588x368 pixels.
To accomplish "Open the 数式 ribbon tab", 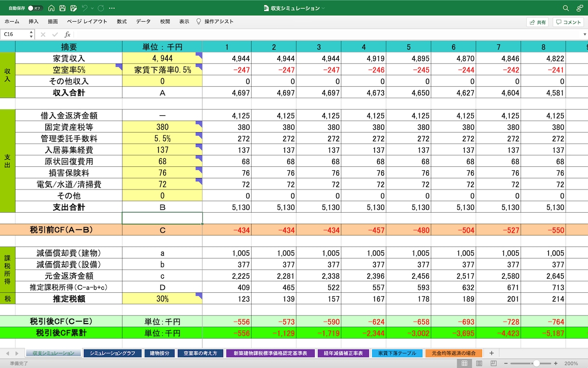I will pyautogui.click(x=122, y=22).
